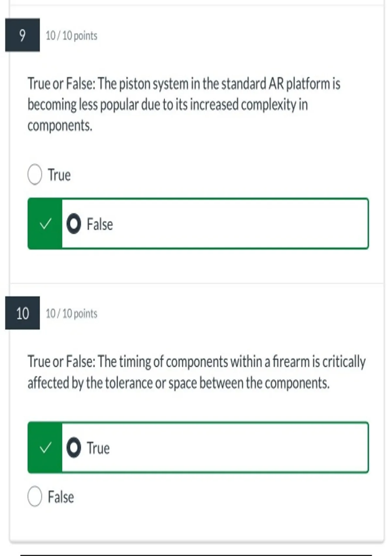The width and height of the screenshot is (392, 556).
Task: Click the question 10 firearm timing prompt text
Action: pyautogui.click(x=197, y=372)
